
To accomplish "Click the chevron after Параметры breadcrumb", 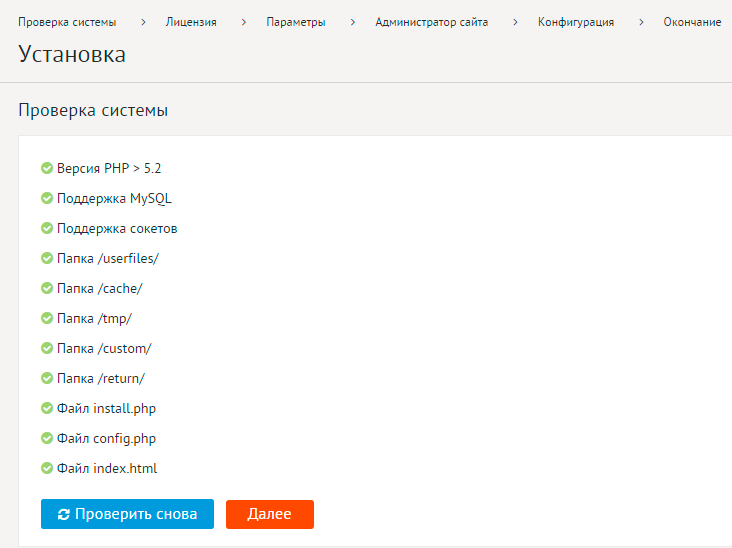I will [x=353, y=22].
